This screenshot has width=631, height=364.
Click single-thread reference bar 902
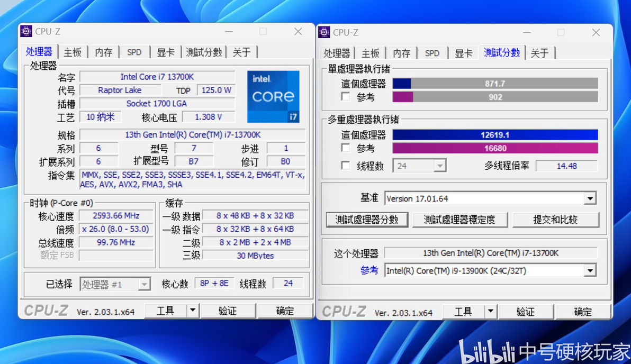495,97
